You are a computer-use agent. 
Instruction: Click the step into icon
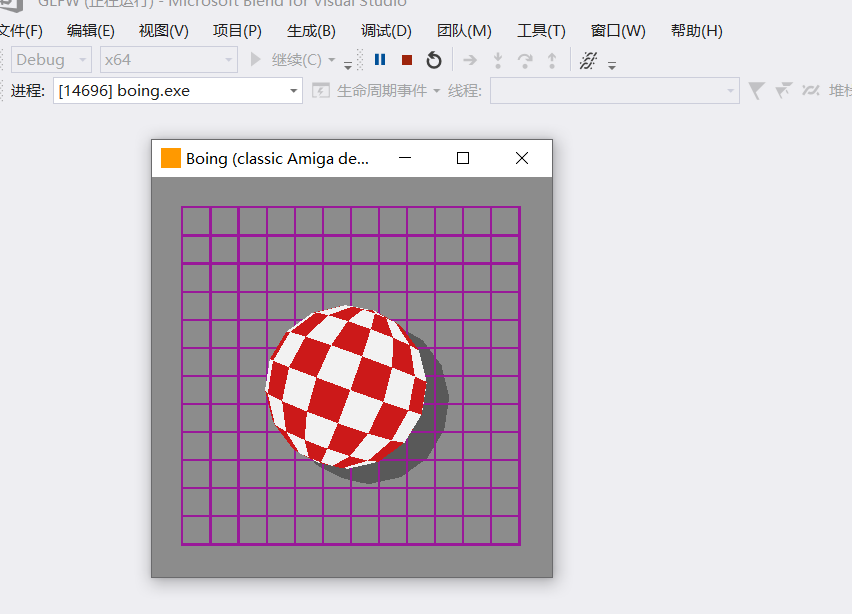(x=498, y=60)
